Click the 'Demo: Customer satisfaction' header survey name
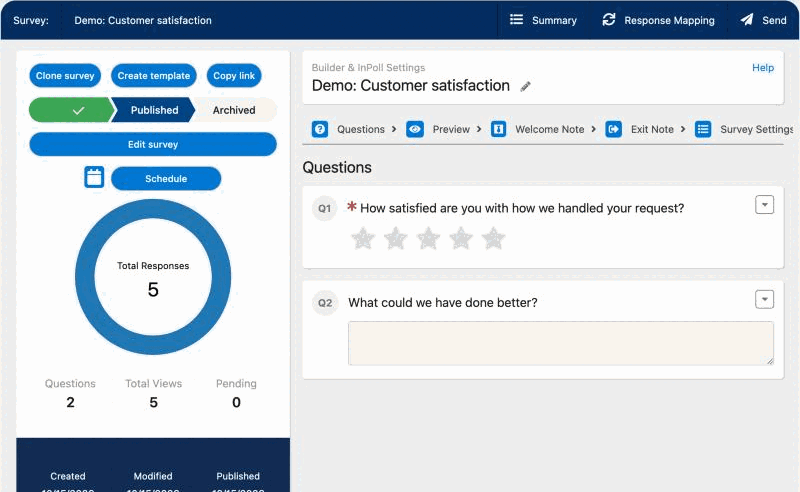Viewport: 800px width, 492px height. pos(143,20)
